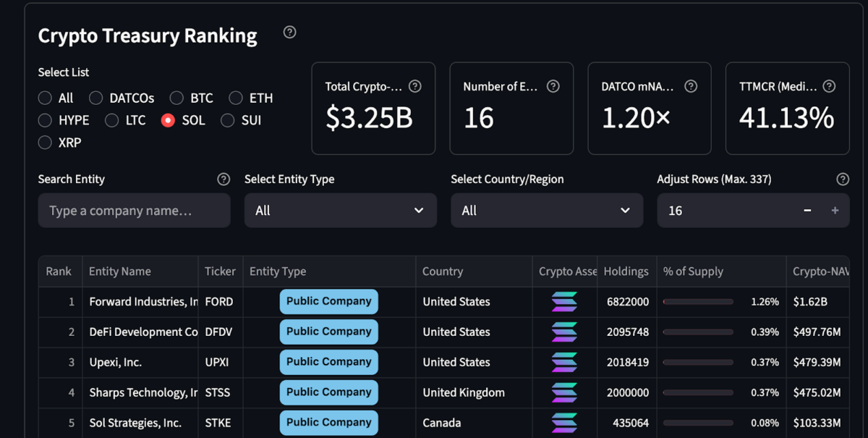This screenshot has height=438, width=868.
Task: Click the Public Company badge for DFDV
Action: coord(329,332)
